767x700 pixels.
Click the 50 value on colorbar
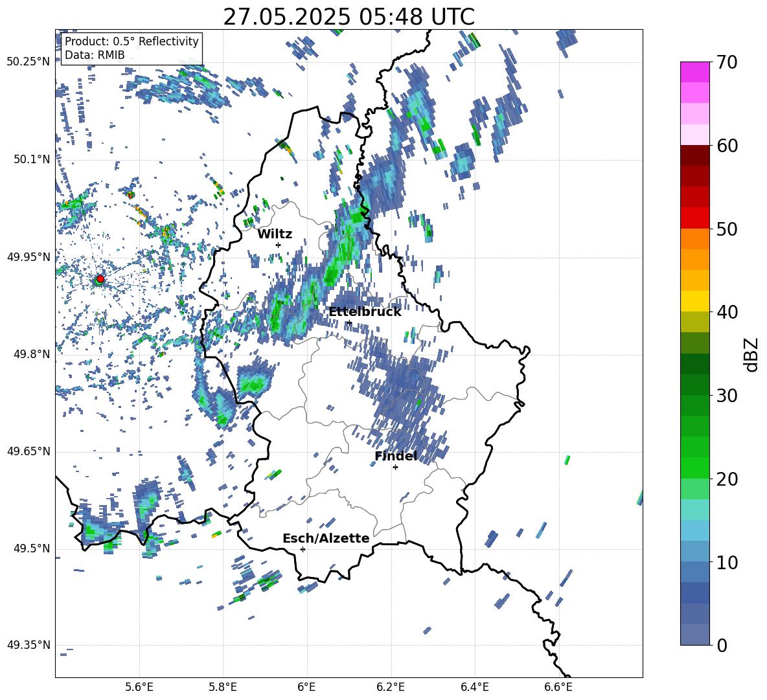(727, 229)
